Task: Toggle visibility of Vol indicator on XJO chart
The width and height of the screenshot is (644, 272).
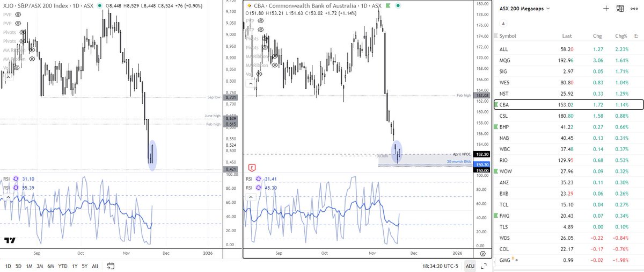Action: tap(17, 68)
